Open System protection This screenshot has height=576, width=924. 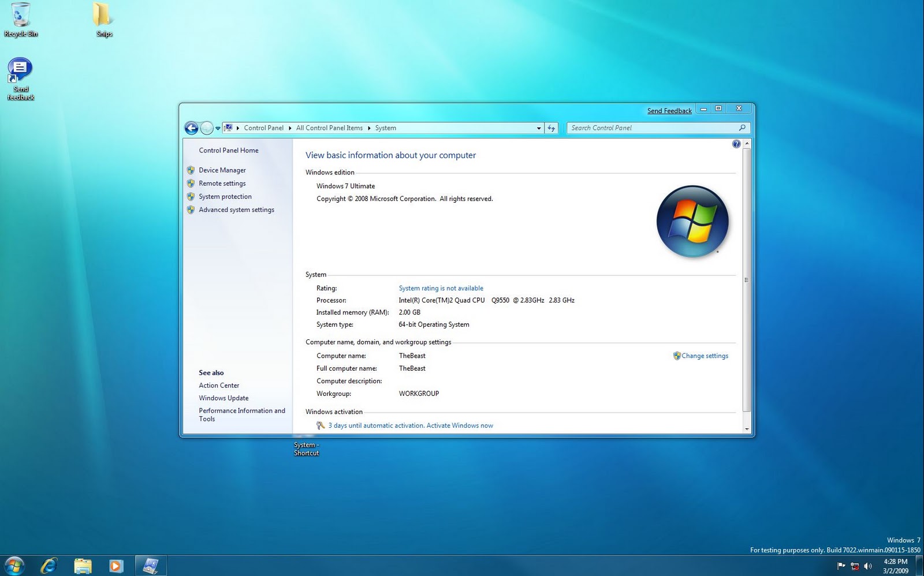[225, 197]
